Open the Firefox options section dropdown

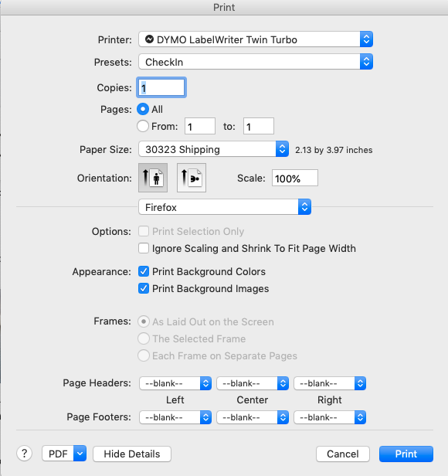coord(225,207)
